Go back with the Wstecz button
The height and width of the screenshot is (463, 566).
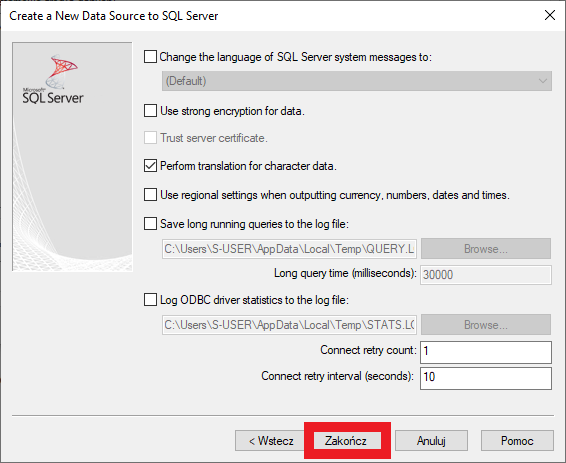270,440
